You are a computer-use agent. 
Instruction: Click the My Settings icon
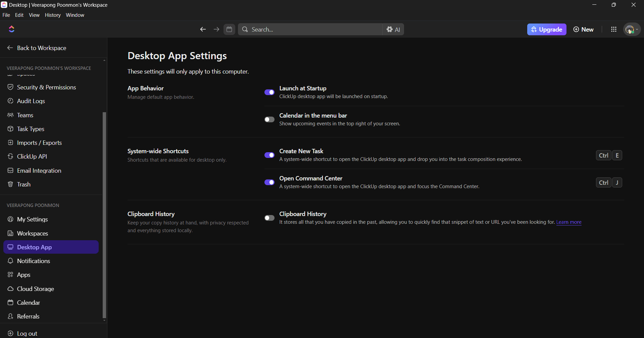(x=10, y=219)
